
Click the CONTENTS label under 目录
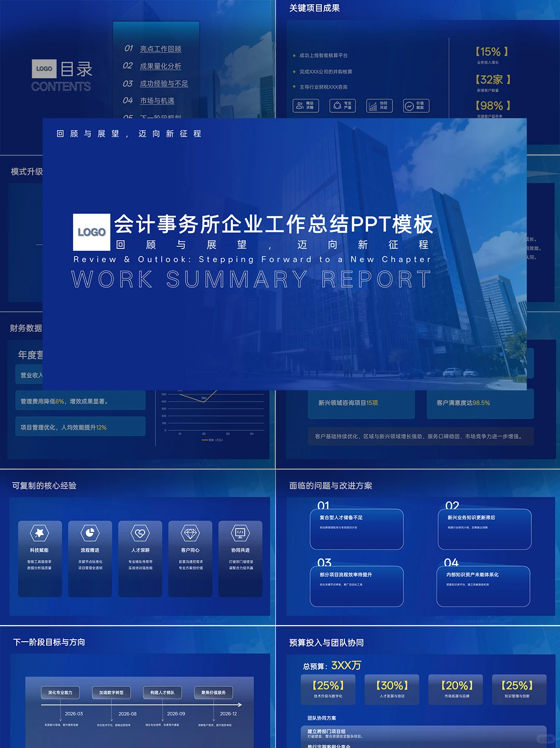pos(61,87)
